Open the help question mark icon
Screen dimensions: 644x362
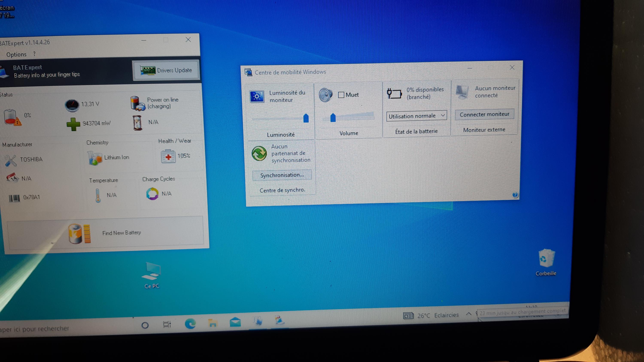(515, 195)
